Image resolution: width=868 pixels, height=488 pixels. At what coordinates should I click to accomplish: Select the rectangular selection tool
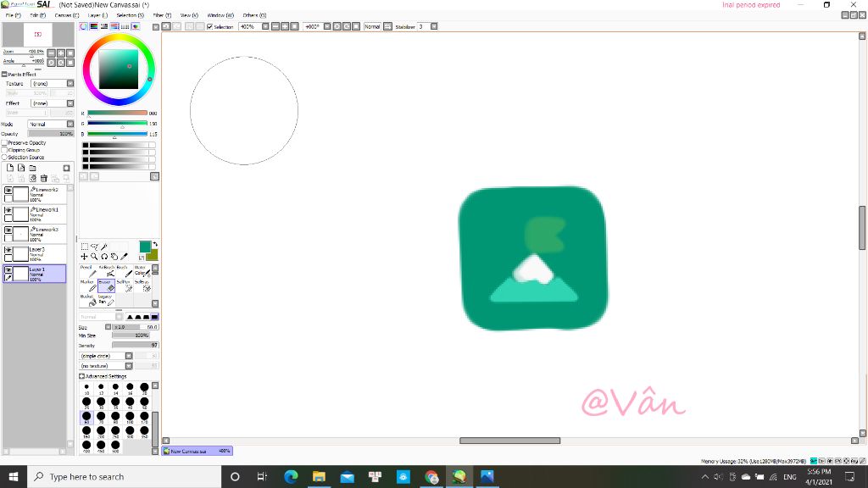pyautogui.click(x=84, y=247)
